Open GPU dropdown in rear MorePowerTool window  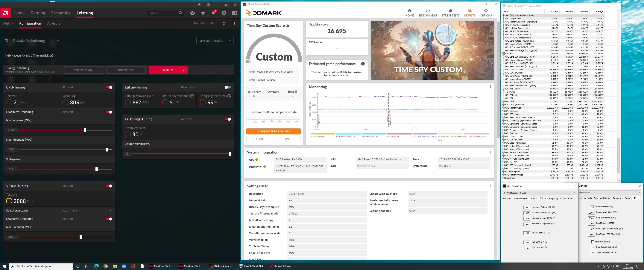[x=610, y=193]
